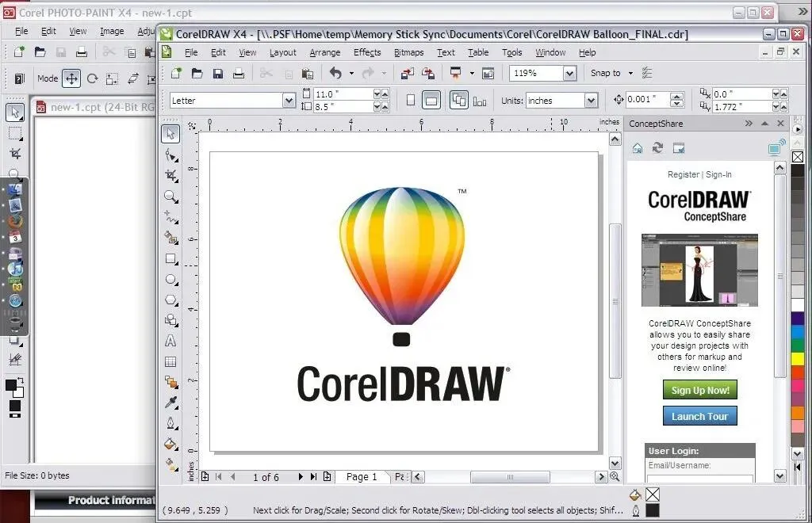Image resolution: width=812 pixels, height=523 pixels.
Task: Select the Crop tool in CorelDRAW toolbox
Action: click(x=171, y=176)
